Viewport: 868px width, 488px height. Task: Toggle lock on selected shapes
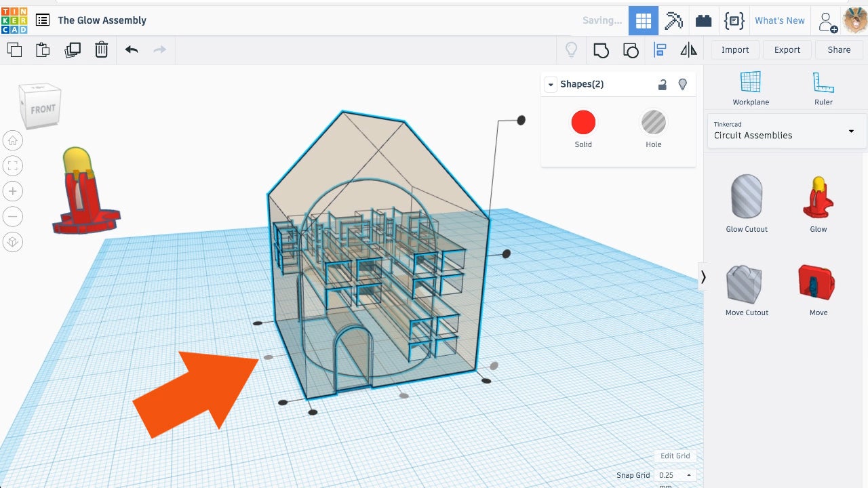point(663,85)
